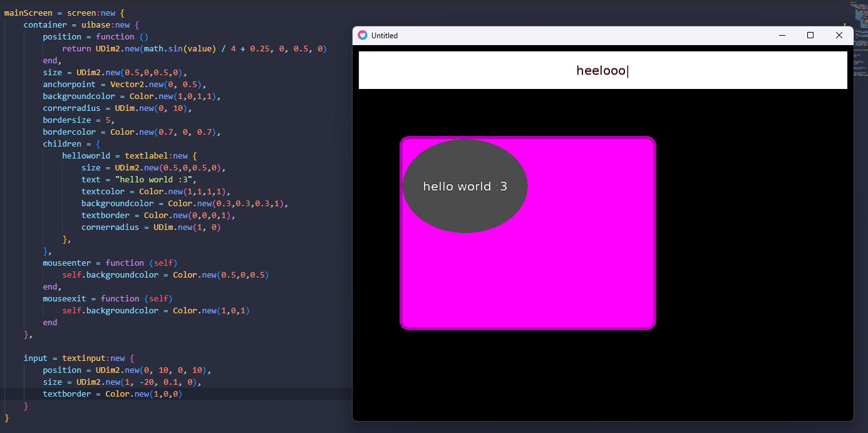
Task: Click the "textborder = Color.new(1,0,0)" line
Action: 113,394
